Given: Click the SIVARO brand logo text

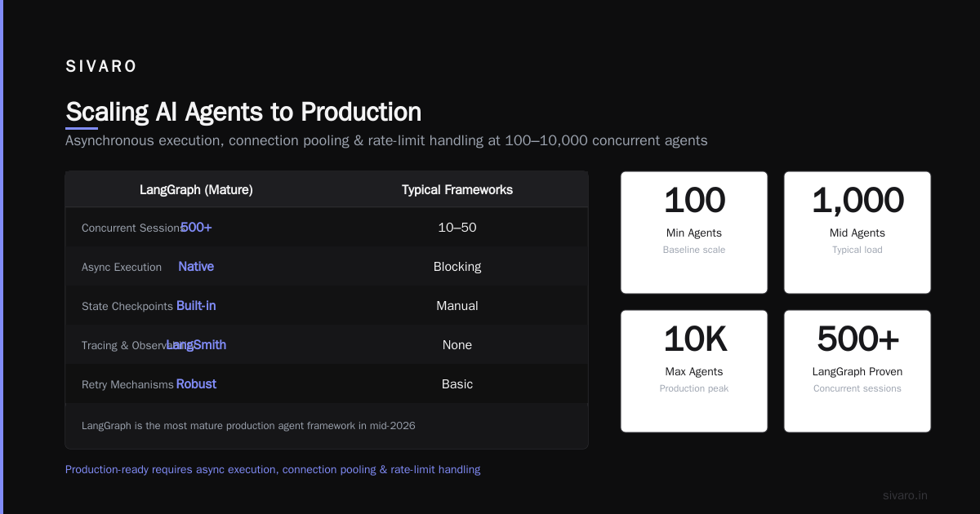Looking at the screenshot, I should click(x=101, y=67).
